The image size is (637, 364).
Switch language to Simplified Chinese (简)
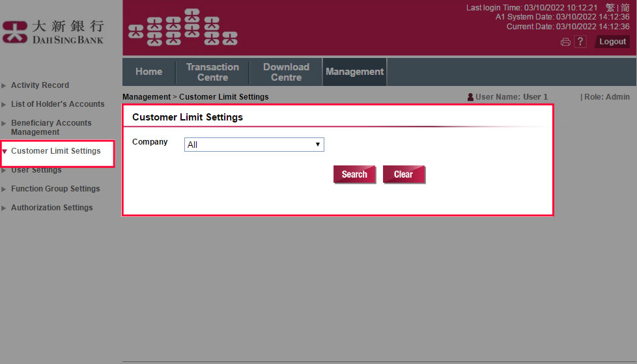(x=625, y=8)
